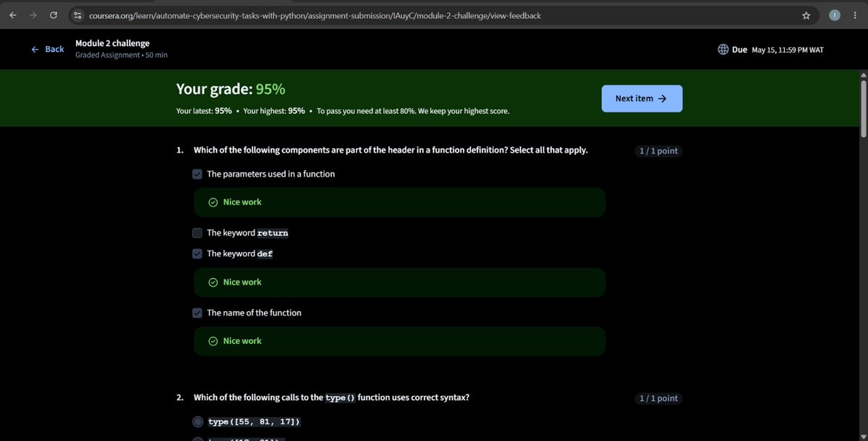The width and height of the screenshot is (868, 441).
Task: Click the question 1 text about function header
Action: 391,151
